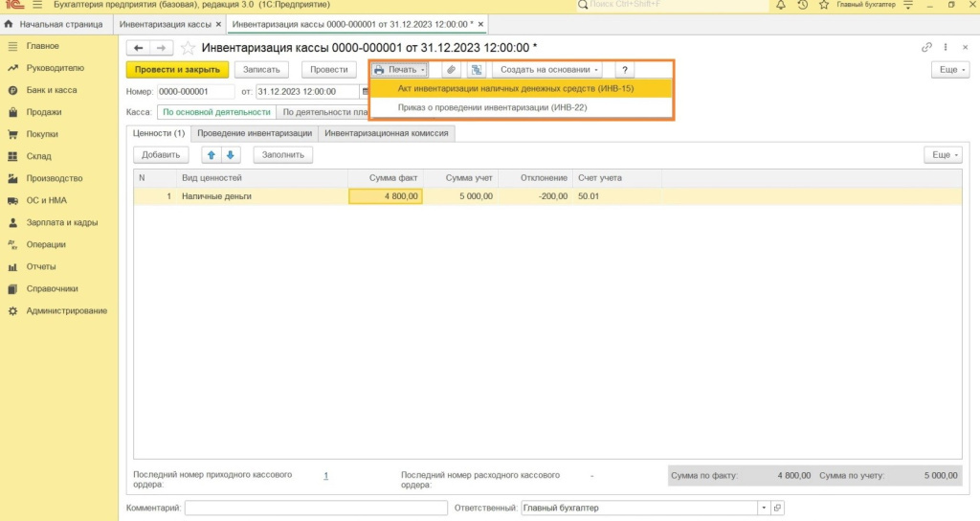Click Администрирование gear icon
Viewport: 980px width, 521px height.
(12, 311)
